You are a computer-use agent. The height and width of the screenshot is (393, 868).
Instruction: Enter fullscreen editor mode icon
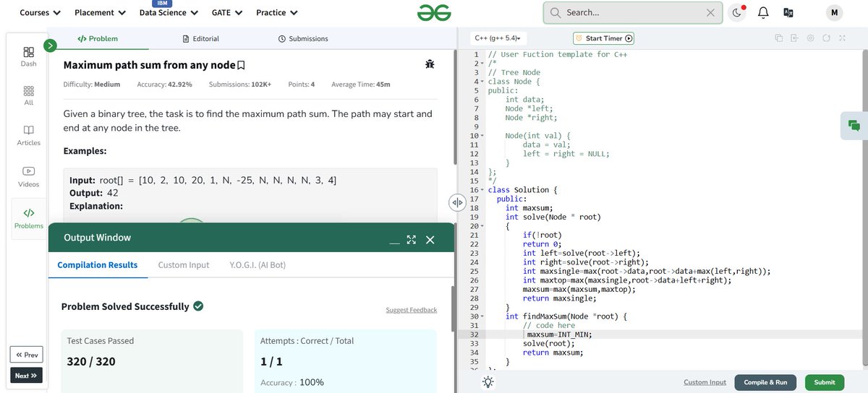pos(842,38)
